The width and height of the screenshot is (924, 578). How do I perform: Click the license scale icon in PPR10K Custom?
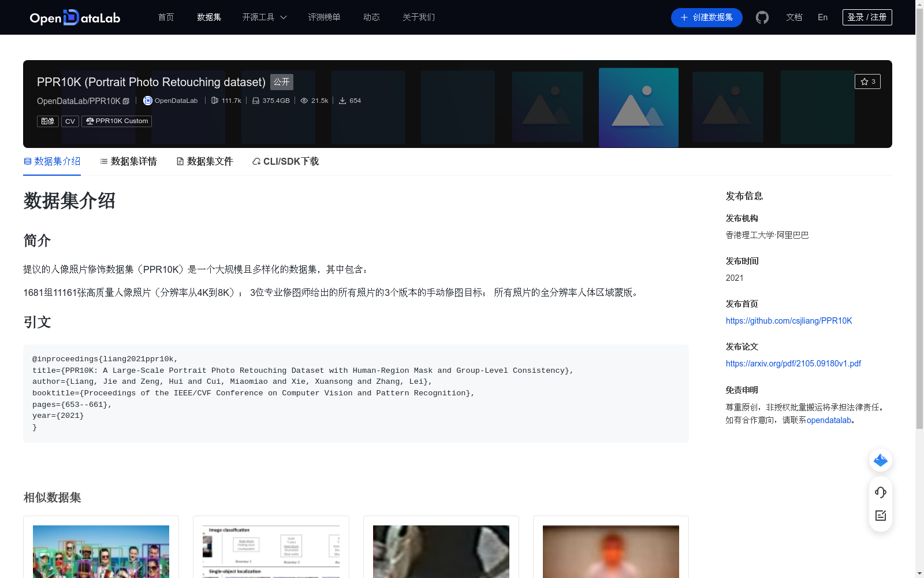coord(90,121)
